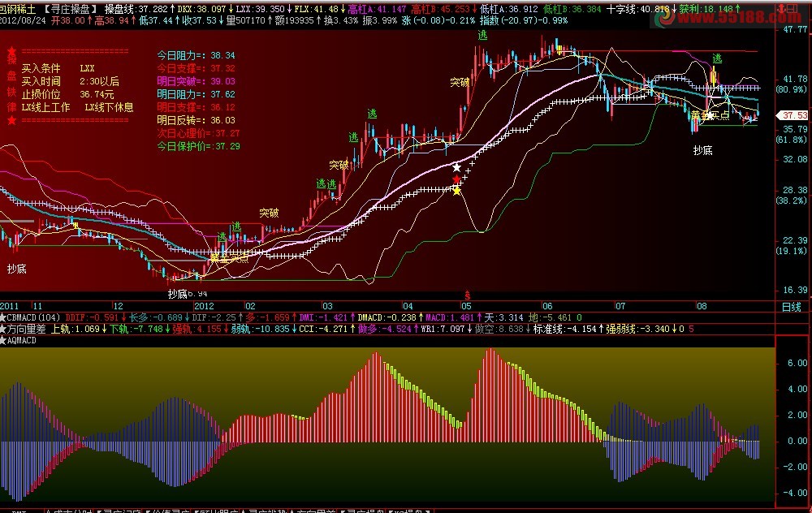The image size is (812, 513).
Task: Click the 2012/08/24 date label
Action: 22,20
